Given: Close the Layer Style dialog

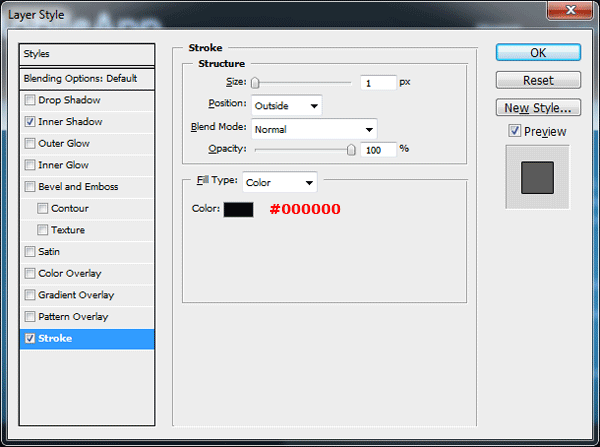Looking at the screenshot, I should (x=570, y=10).
